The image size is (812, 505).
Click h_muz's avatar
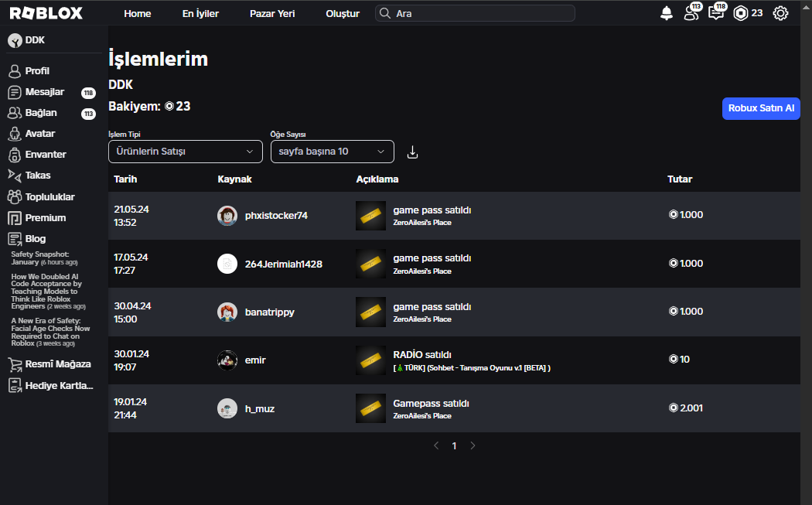227,408
